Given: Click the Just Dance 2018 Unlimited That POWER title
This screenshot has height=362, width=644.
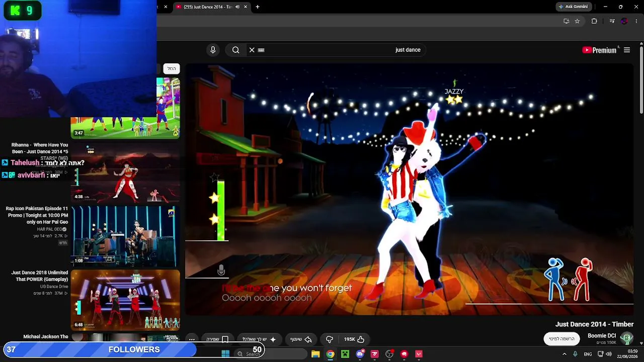Looking at the screenshot, I should click(40, 276).
